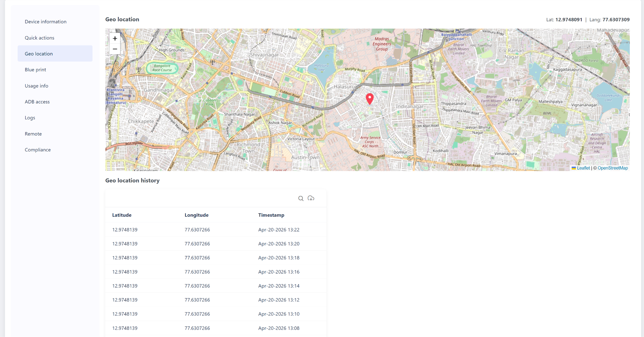The width and height of the screenshot is (644, 337).
Task: Open the Leaflet attribution link
Action: 583,168
